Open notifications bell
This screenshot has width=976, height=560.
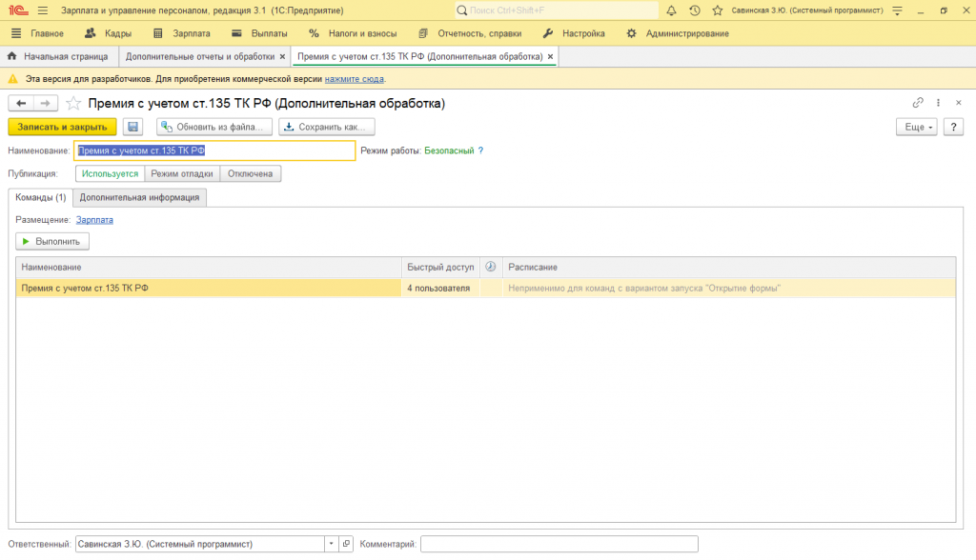(x=671, y=10)
